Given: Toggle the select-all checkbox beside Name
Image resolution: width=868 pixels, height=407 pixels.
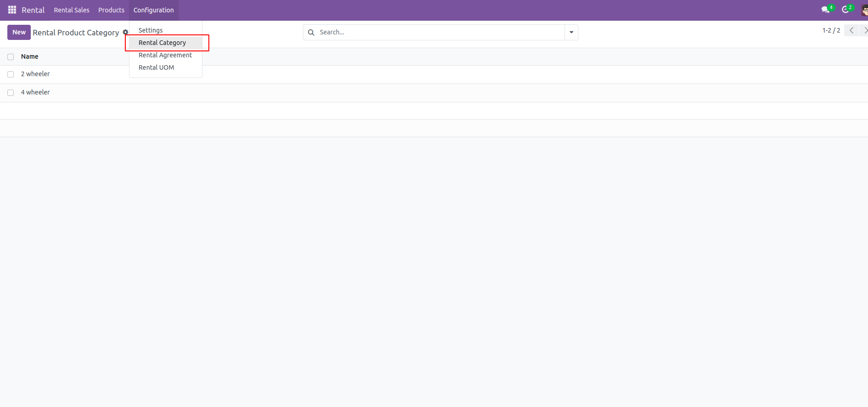Looking at the screenshot, I should click(11, 57).
